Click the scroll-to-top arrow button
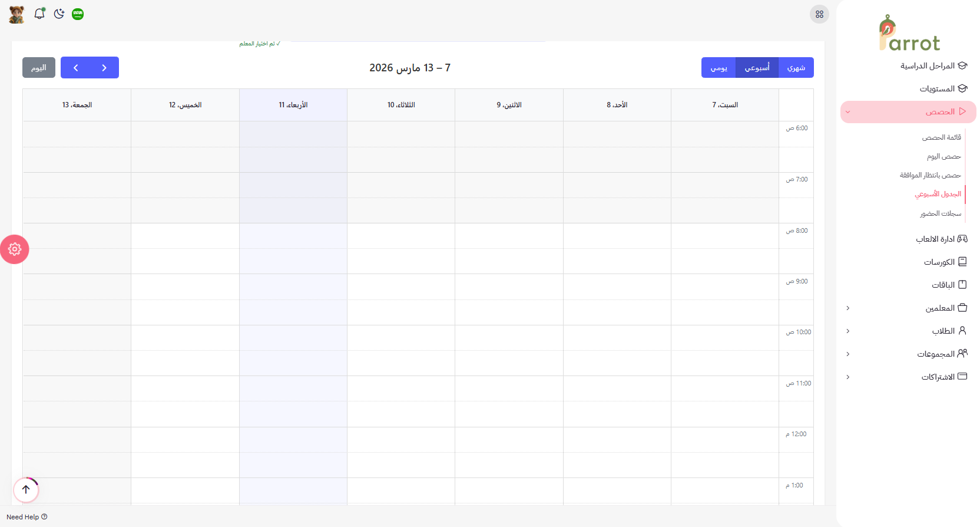 [26, 489]
